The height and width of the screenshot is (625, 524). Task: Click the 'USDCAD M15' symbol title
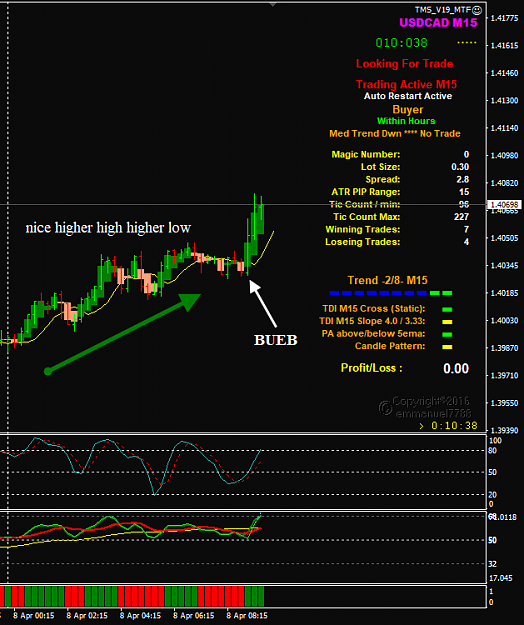[438, 23]
